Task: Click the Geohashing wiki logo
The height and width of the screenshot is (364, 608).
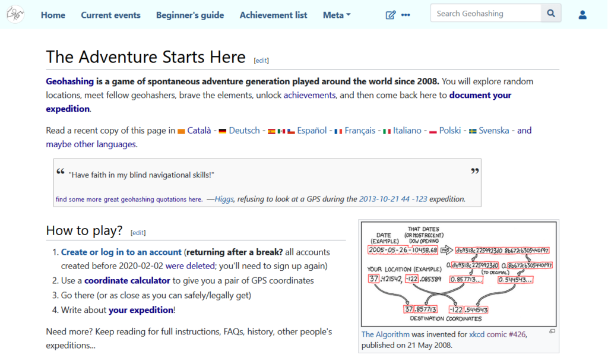Action: point(15,14)
